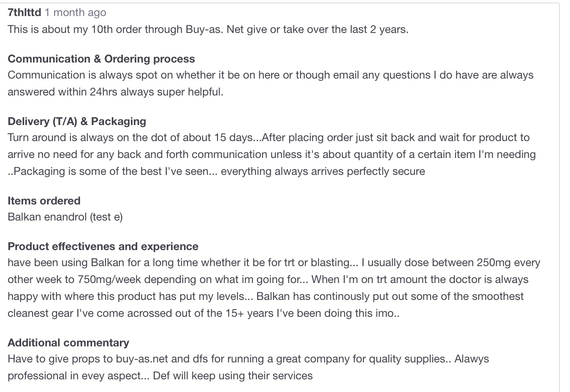Click the username 7thlttd
This screenshot has height=392, width=570.
pos(24,12)
